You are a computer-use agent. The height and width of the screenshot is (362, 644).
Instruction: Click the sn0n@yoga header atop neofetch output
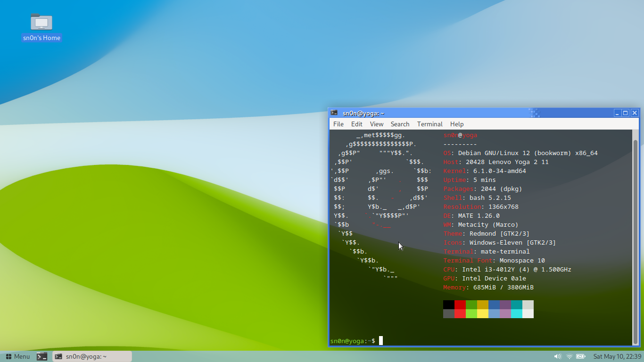pos(460,135)
